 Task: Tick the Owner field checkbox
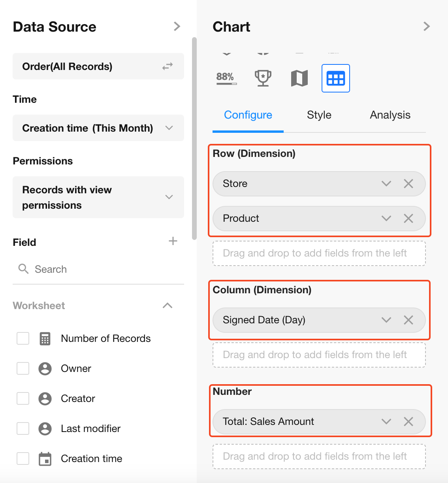tap(23, 368)
